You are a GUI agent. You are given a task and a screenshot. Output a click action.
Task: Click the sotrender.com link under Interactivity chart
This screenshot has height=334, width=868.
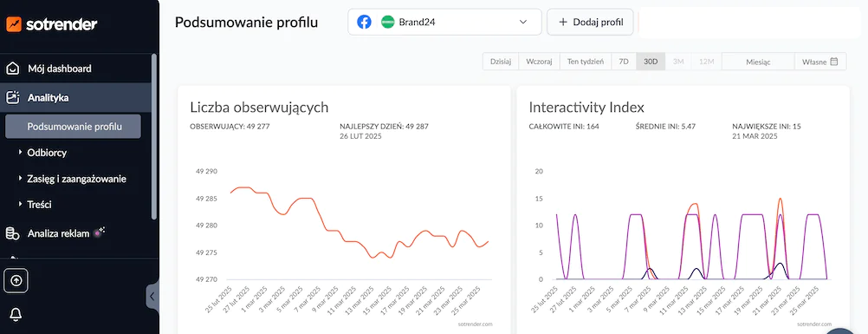814,324
